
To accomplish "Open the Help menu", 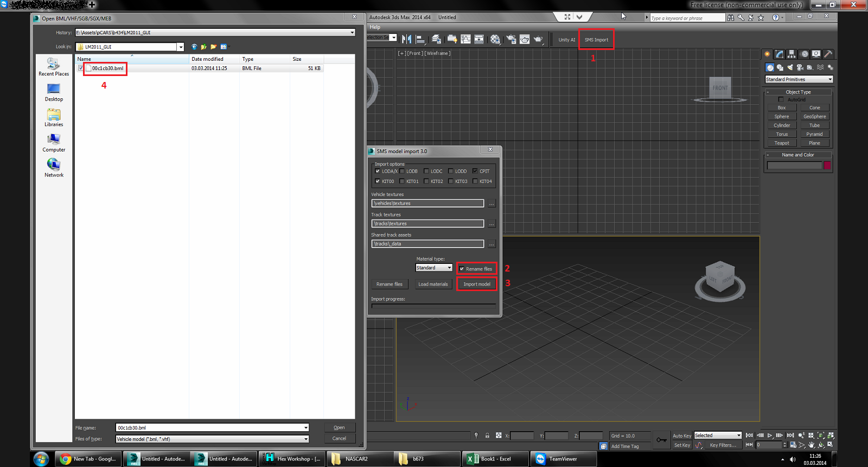I will [375, 27].
